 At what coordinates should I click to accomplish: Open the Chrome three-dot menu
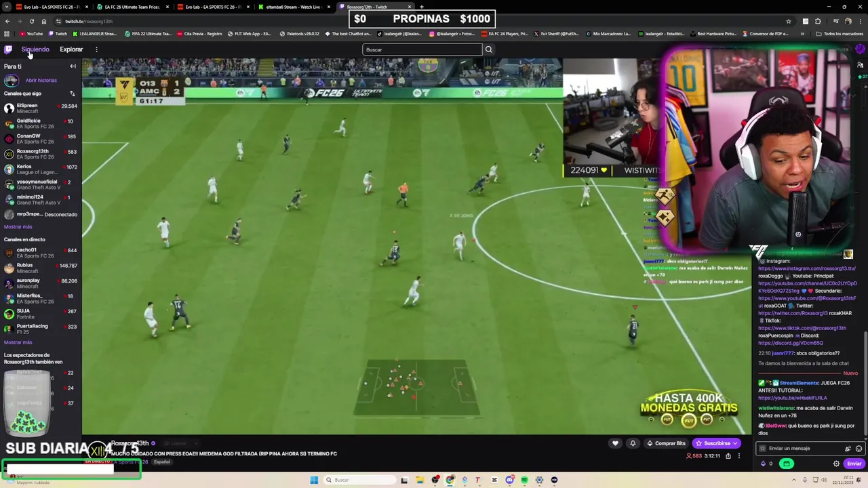coord(860,21)
